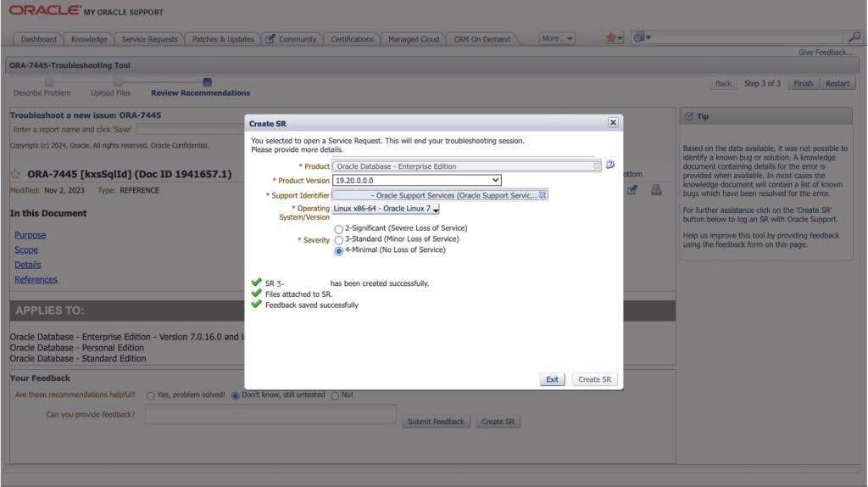Viewport: 868px width, 487px height.
Task: Select 3-Standard severity option
Action: pyautogui.click(x=338, y=240)
